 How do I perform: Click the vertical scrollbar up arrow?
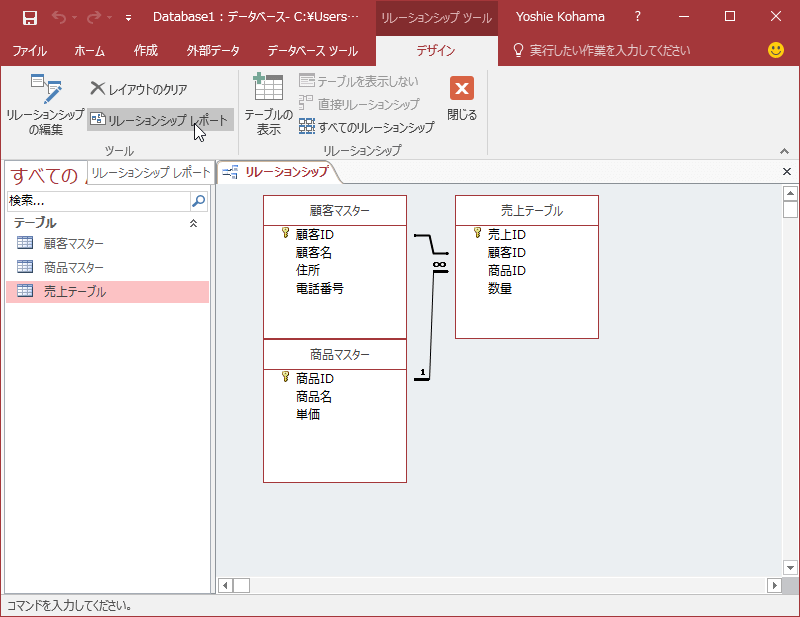[x=790, y=193]
